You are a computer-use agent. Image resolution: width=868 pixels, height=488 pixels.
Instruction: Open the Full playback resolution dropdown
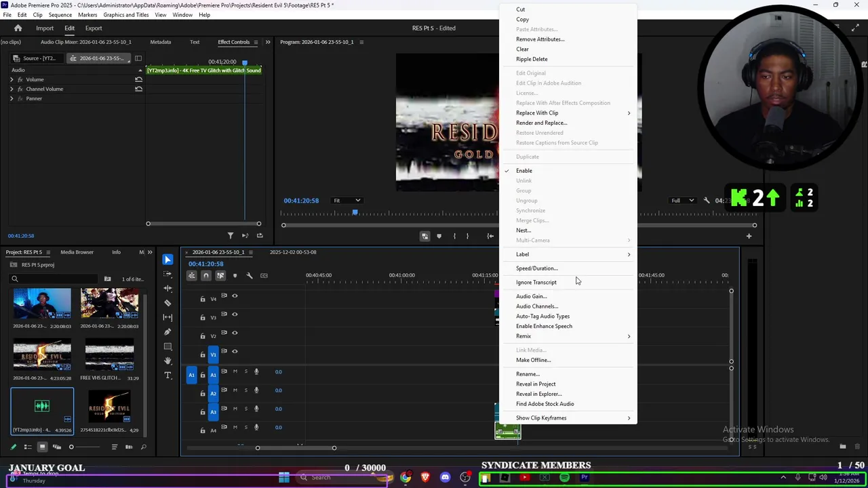click(682, 201)
